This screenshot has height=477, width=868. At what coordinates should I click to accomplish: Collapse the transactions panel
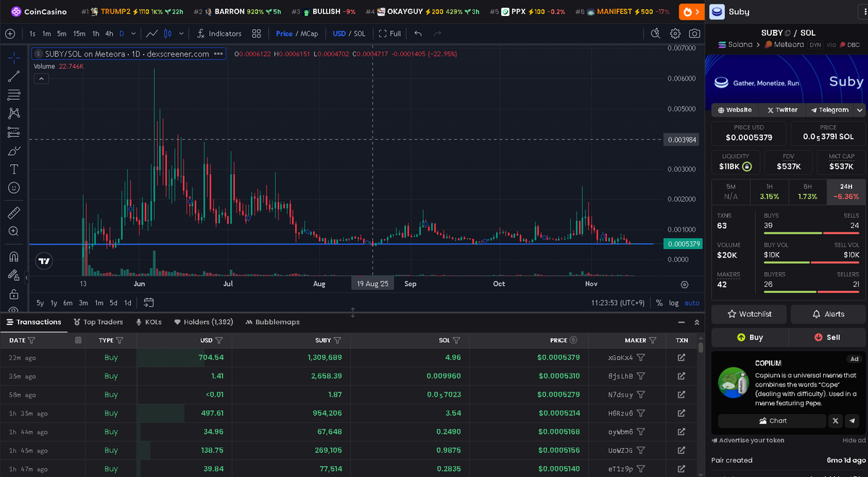click(x=681, y=322)
